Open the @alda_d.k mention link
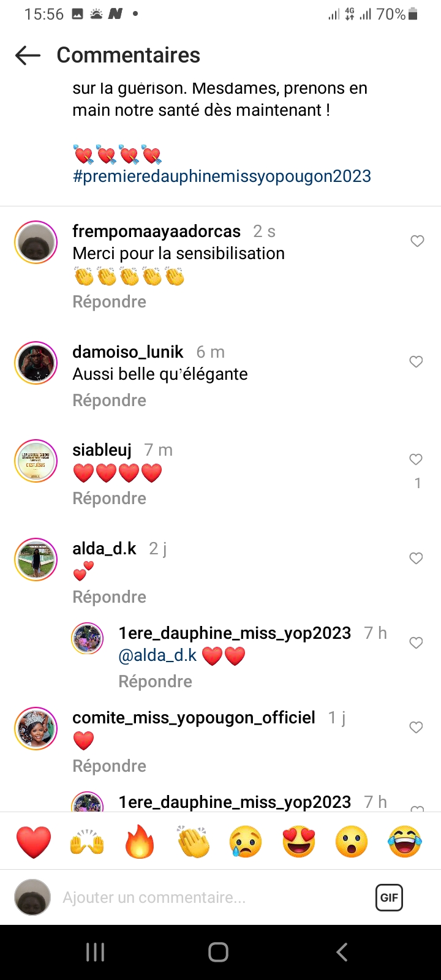Image resolution: width=441 pixels, height=980 pixels. point(157,655)
